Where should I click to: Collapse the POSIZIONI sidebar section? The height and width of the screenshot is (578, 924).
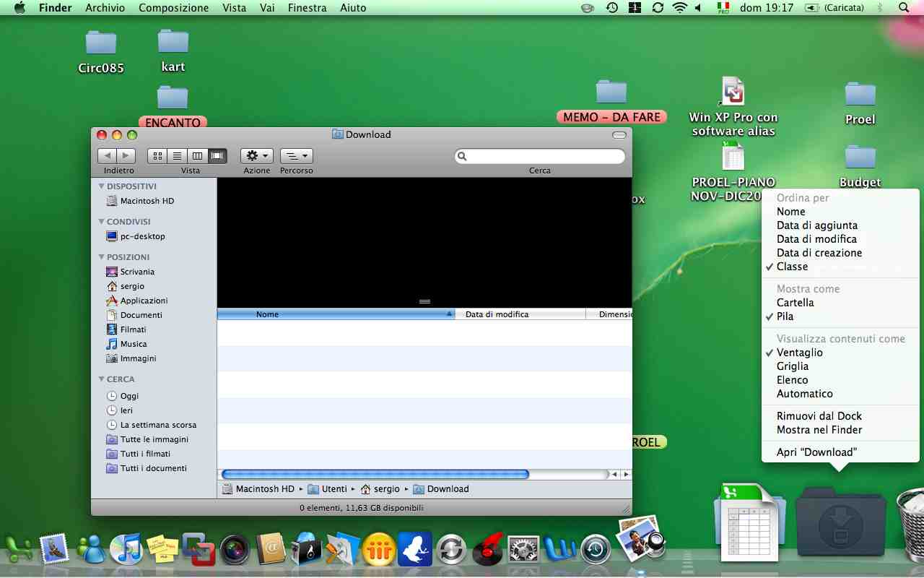[101, 257]
